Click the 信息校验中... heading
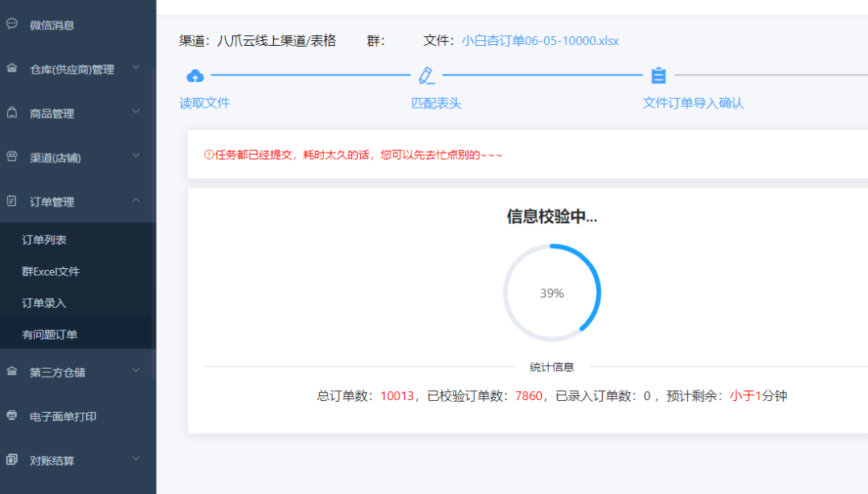The height and width of the screenshot is (494, 868). (552, 216)
